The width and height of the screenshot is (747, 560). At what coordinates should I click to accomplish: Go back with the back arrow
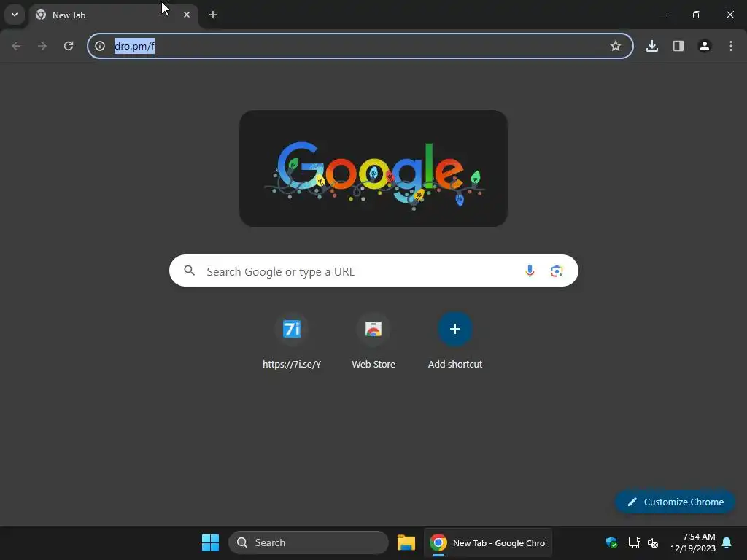click(x=16, y=46)
